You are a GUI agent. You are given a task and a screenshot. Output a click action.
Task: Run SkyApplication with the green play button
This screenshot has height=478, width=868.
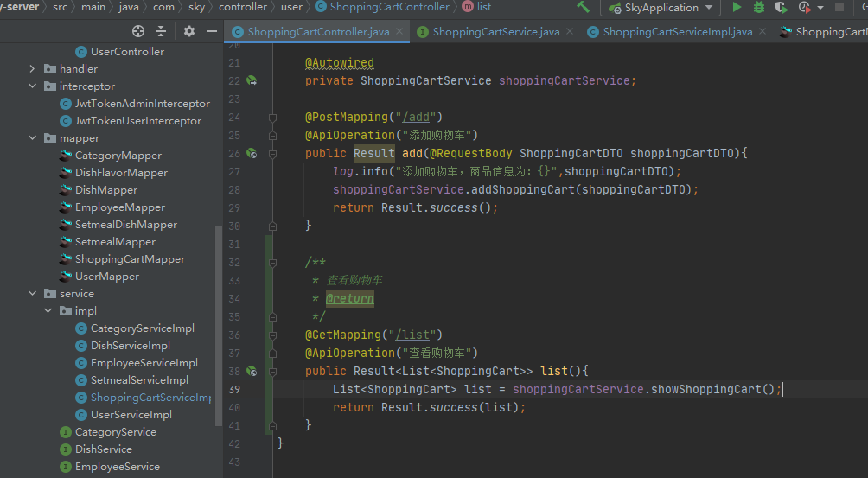click(x=737, y=7)
